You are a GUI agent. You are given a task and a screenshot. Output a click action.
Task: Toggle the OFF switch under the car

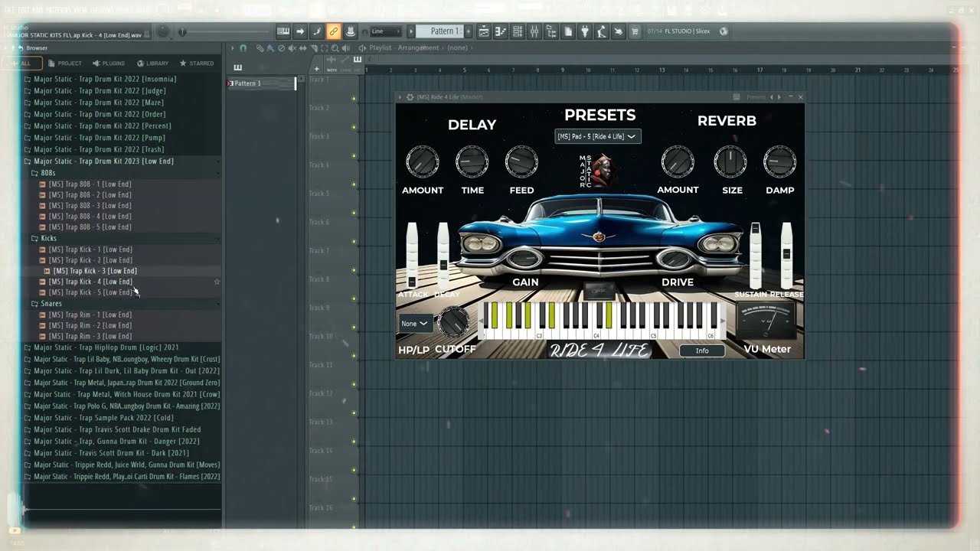[598, 292]
